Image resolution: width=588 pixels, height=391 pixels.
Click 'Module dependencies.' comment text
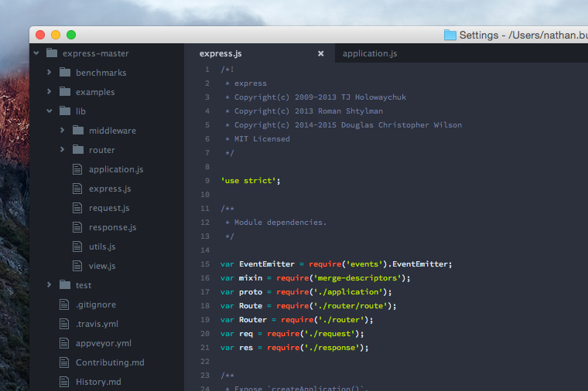pos(281,223)
